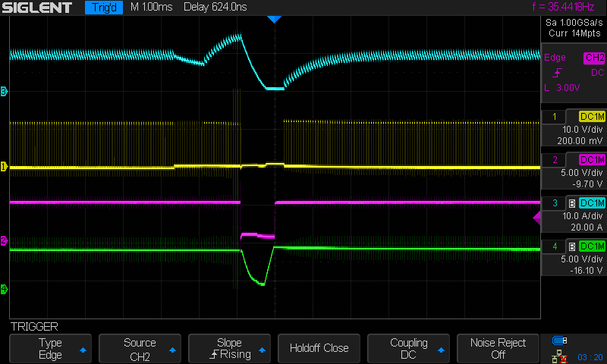
Task: Open channel 2 tab labeled 2
Action: tap(555, 160)
